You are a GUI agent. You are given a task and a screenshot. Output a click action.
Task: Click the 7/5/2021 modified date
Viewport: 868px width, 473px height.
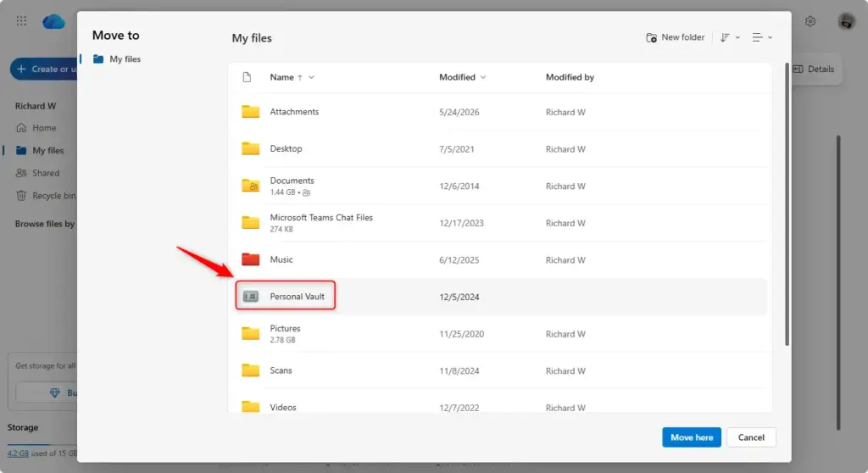point(456,149)
